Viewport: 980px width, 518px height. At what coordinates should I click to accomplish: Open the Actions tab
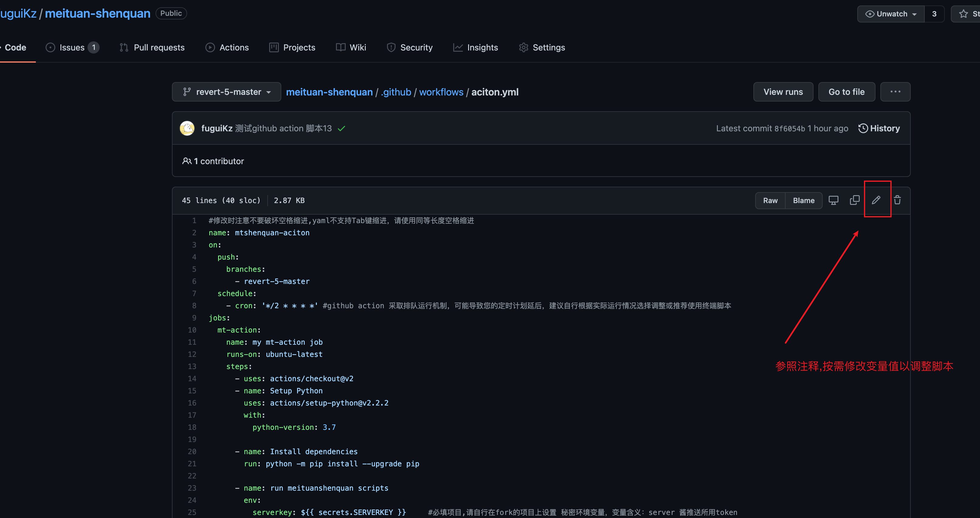click(227, 48)
